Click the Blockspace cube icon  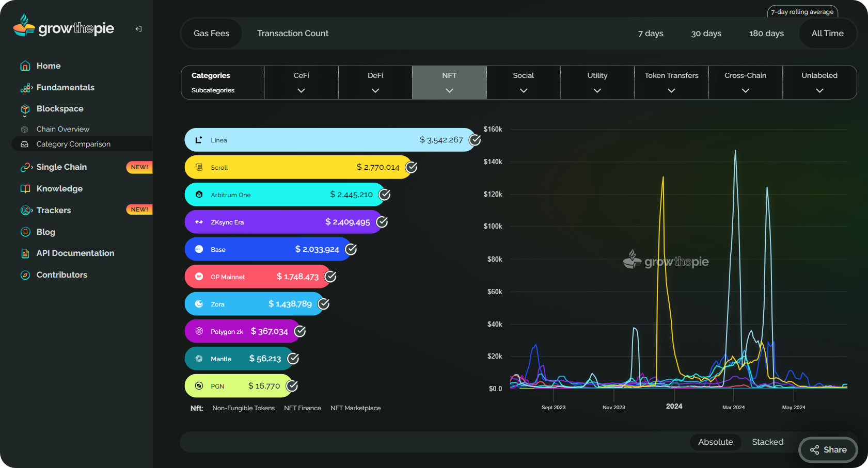(25, 109)
